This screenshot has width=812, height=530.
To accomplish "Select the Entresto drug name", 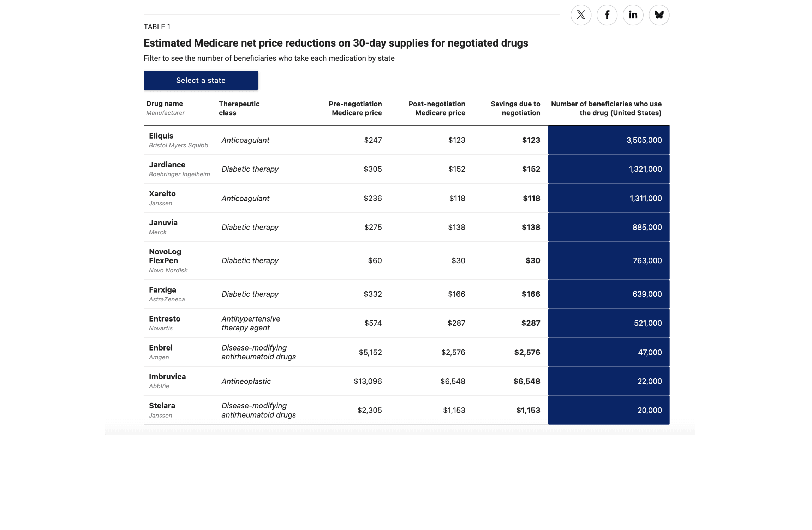I will click(165, 319).
